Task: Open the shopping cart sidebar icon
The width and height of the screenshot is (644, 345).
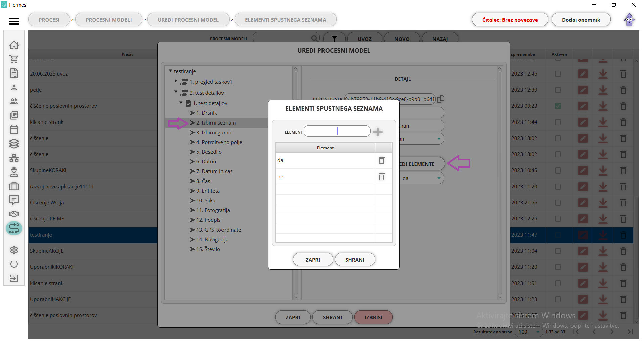Action: 14,59
